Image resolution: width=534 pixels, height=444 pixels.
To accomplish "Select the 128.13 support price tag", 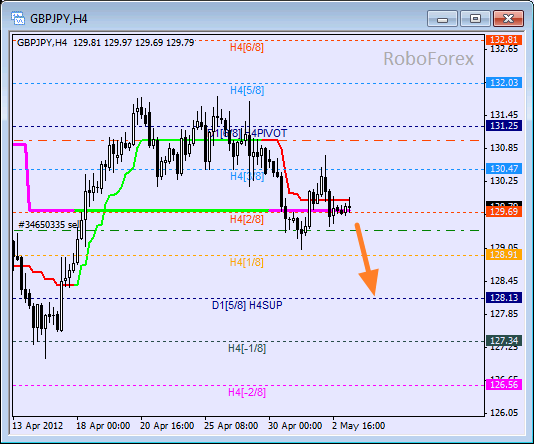I will (x=504, y=298).
